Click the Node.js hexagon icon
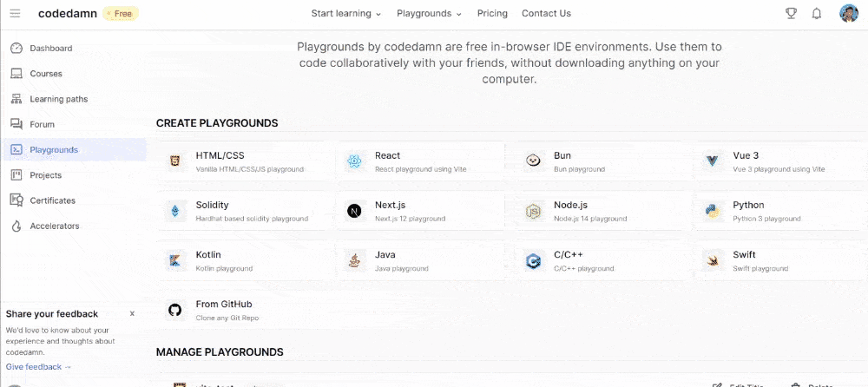This screenshot has width=868, height=387. tap(533, 211)
